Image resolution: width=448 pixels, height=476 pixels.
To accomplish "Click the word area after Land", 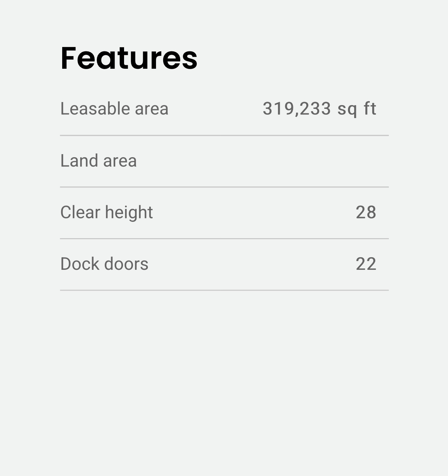I will tap(120, 161).
